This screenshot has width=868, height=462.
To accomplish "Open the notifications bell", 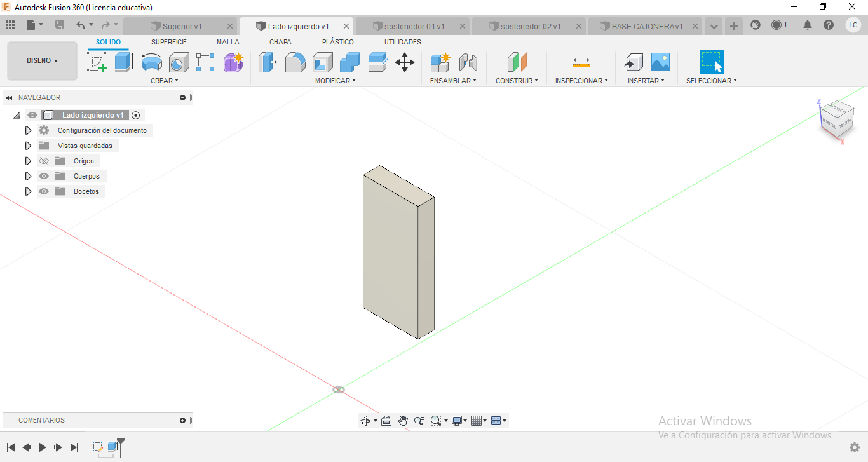I will (x=807, y=25).
